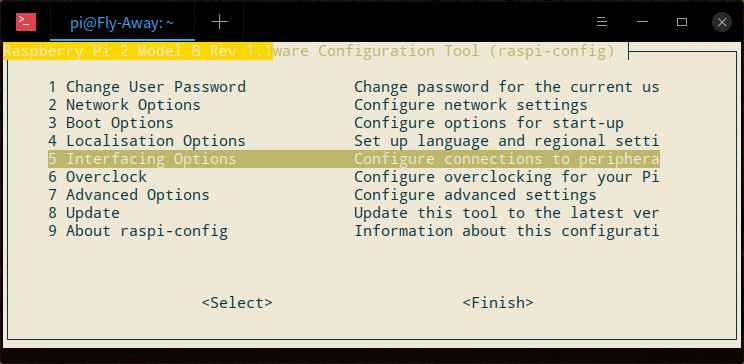
Task: Choose 3 Boot Options entry
Action: (x=353, y=123)
